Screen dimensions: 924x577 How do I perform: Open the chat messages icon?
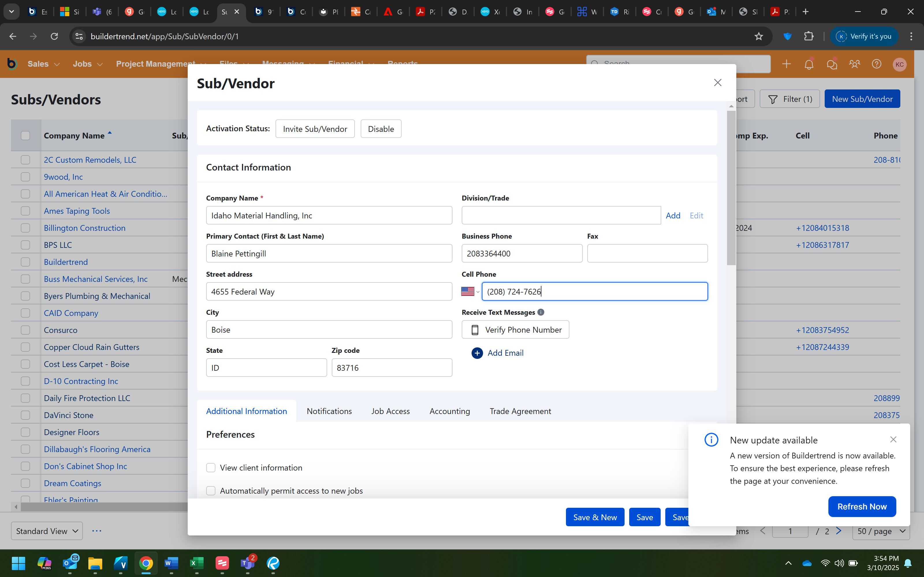(831, 64)
